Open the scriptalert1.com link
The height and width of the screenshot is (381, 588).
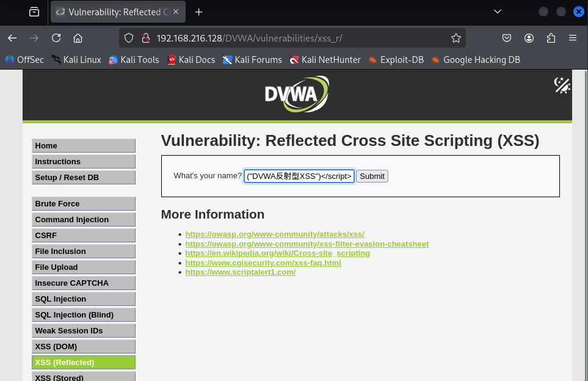click(x=241, y=272)
